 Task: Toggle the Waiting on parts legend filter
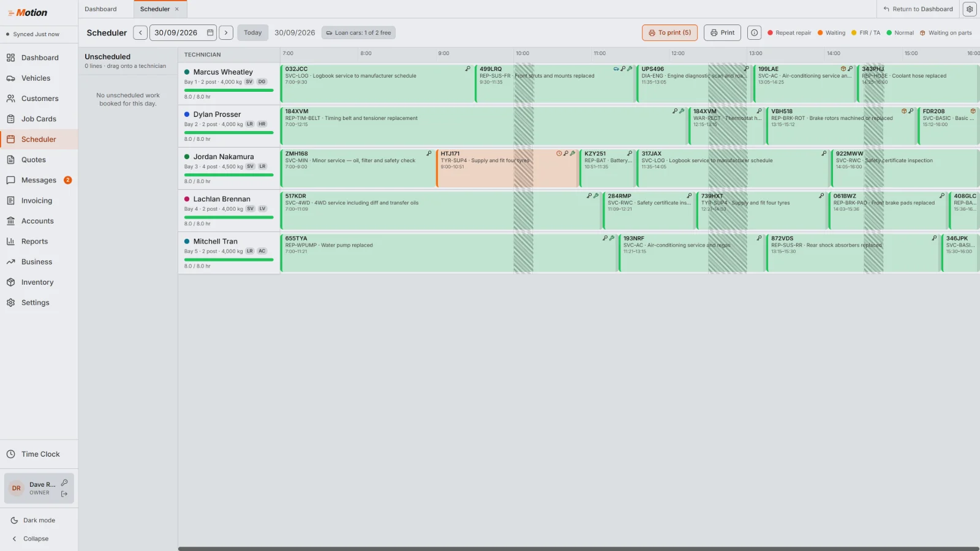[x=946, y=33]
